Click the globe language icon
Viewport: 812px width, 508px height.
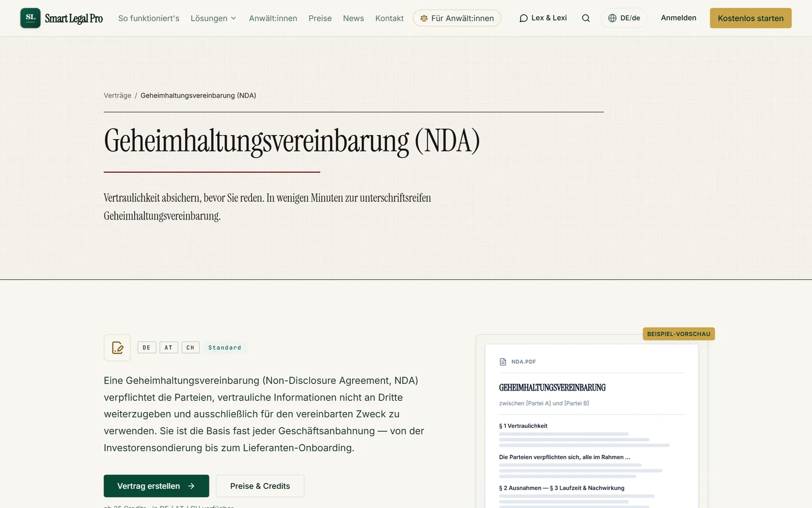click(613, 18)
